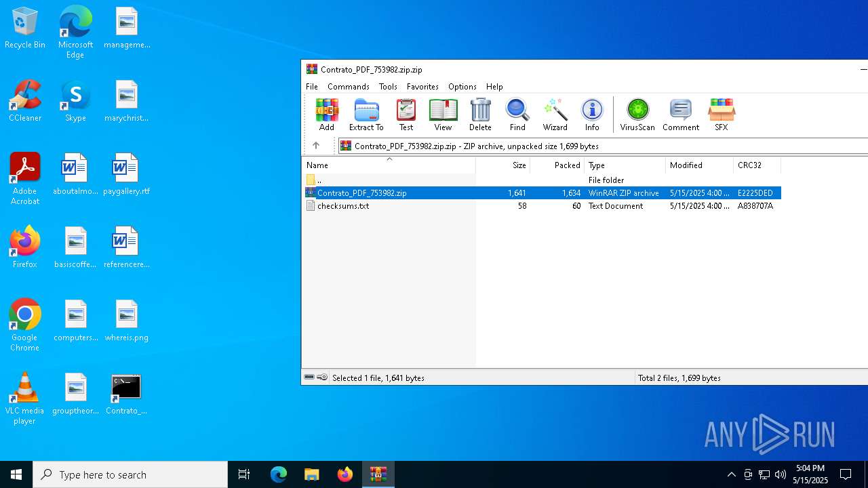Open Task View from taskbar

[x=244, y=474]
